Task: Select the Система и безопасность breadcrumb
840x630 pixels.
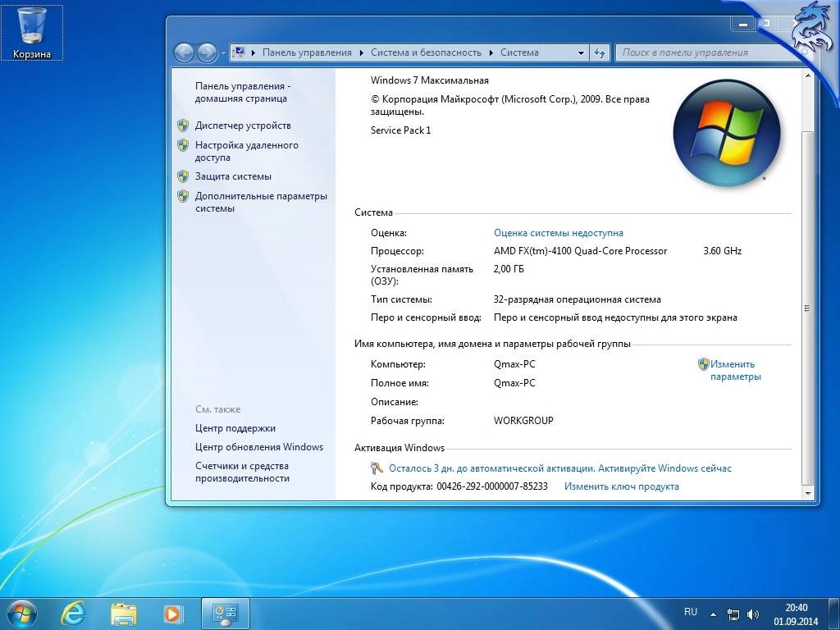Action: pos(426,52)
